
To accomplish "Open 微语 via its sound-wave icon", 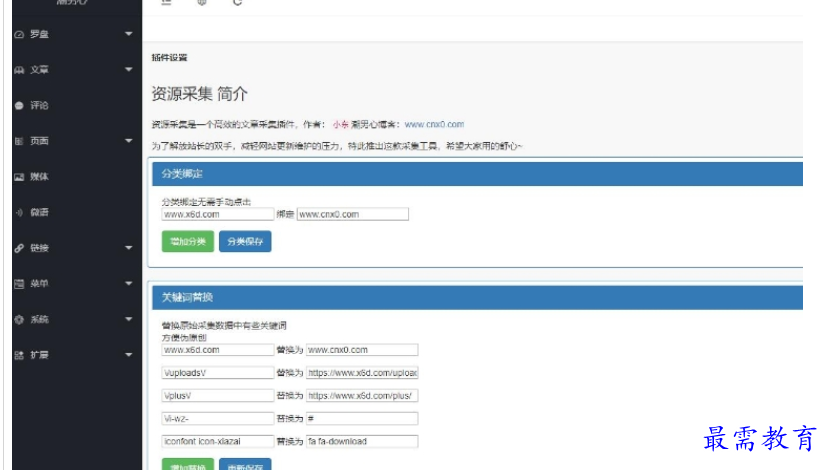I will [x=19, y=213].
